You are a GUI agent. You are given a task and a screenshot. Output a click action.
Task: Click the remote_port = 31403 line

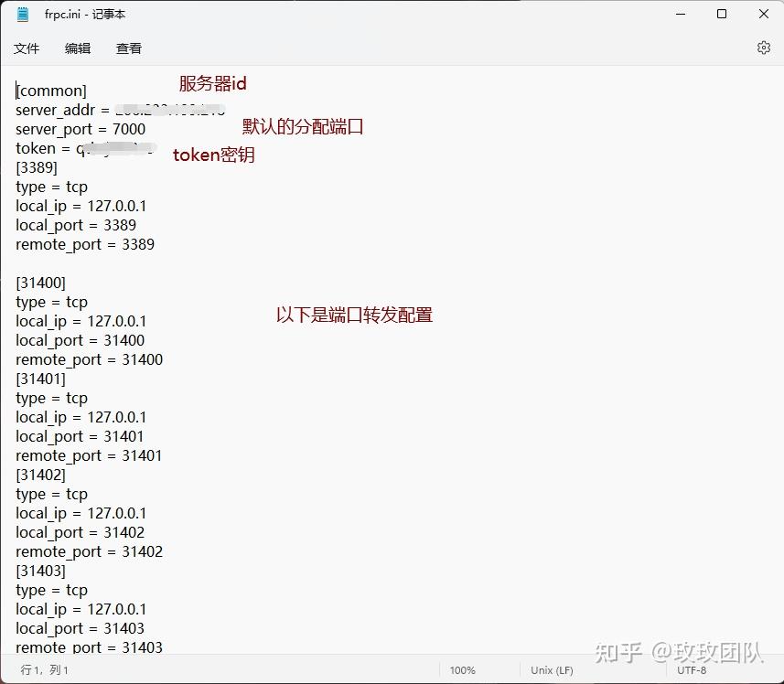click(x=89, y=647)
